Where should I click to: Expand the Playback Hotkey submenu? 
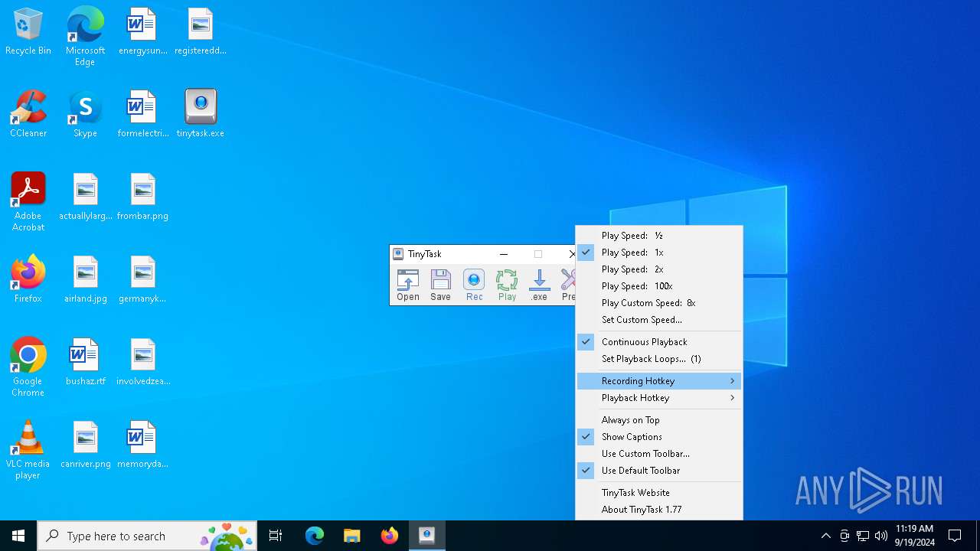pos(659,398)
